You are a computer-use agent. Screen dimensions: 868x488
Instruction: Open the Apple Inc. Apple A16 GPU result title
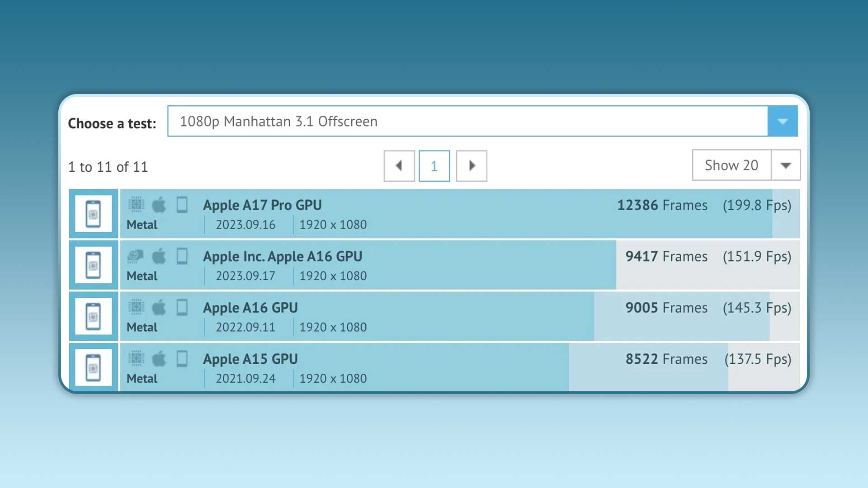tap(283, 257)
